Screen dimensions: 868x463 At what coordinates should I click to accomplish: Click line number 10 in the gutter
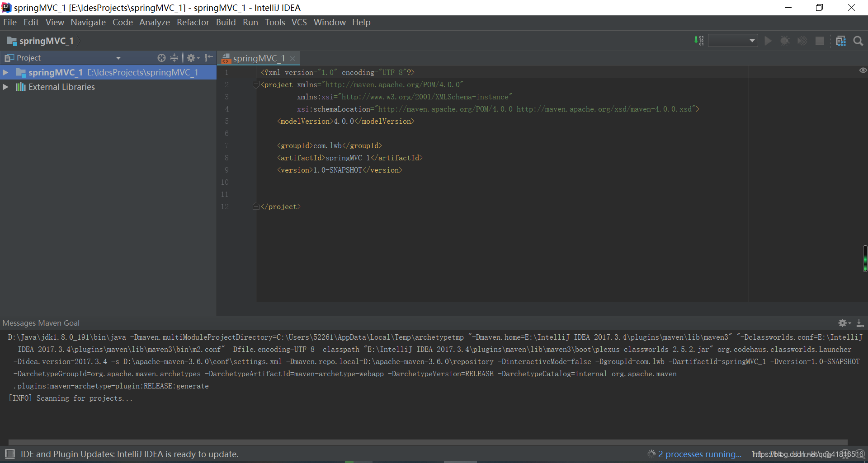click(225, 182)
